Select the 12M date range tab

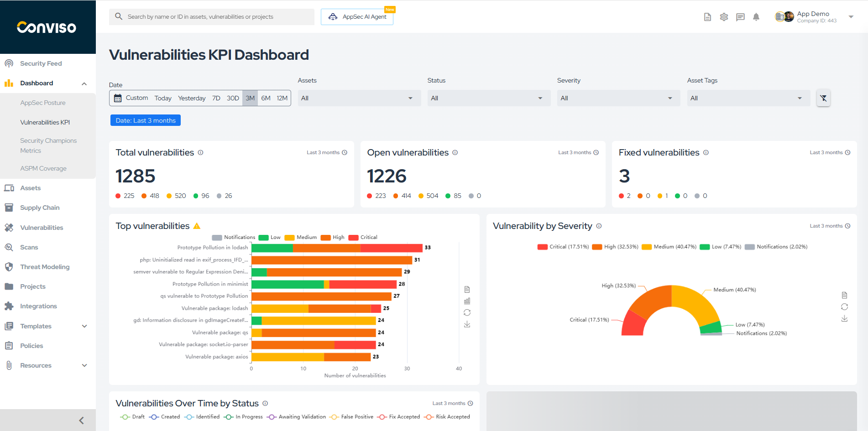pos(282,98)
